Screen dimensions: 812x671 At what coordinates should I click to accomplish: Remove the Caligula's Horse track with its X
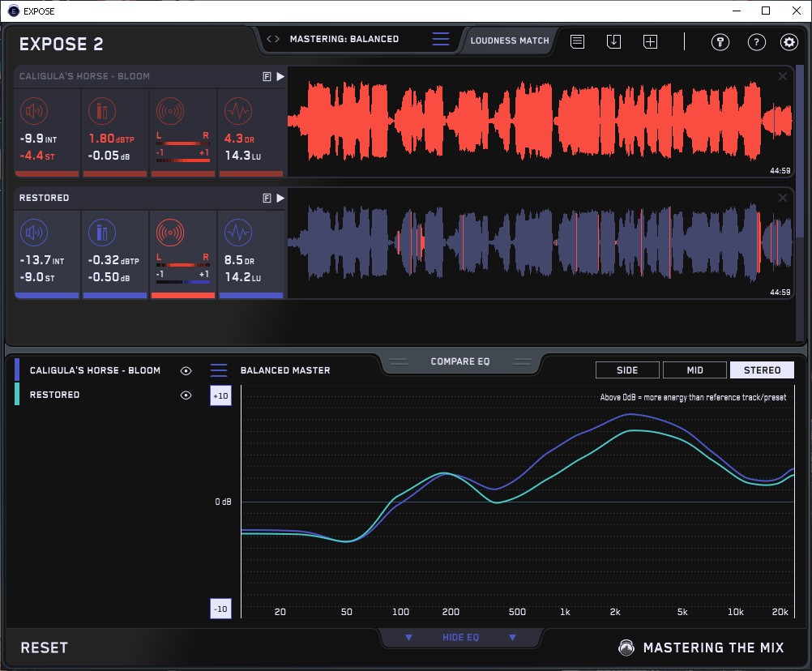[783, 76]
